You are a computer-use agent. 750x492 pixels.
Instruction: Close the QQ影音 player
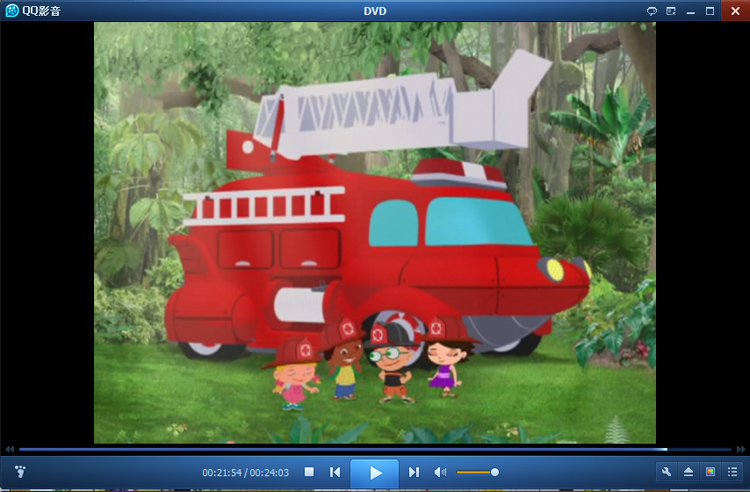[x=735, y=11]
